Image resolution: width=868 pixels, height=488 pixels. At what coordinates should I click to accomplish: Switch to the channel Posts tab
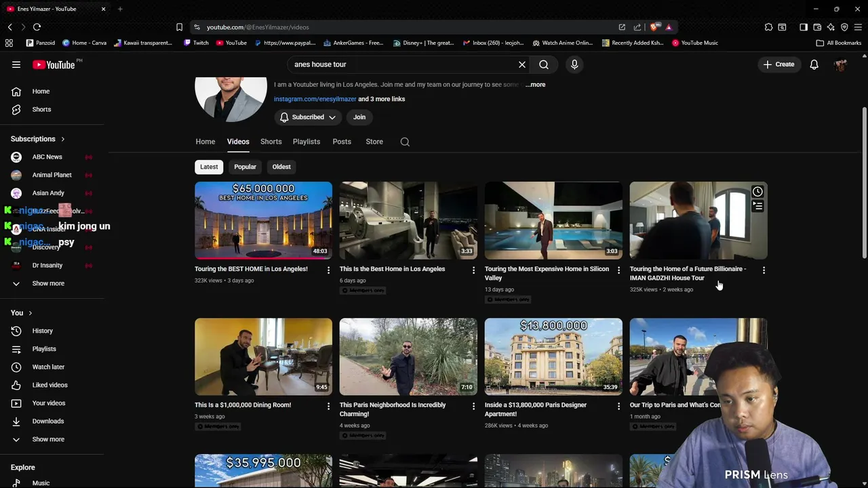pos(342,142)
